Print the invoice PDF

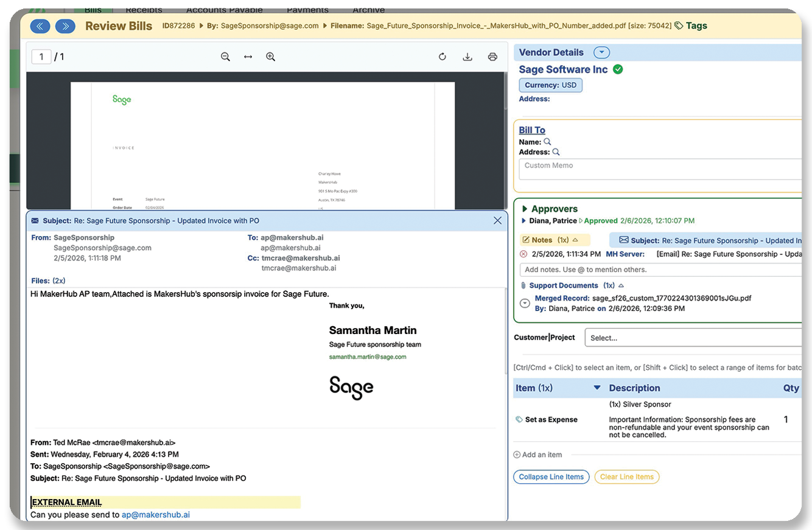(492, 57)
